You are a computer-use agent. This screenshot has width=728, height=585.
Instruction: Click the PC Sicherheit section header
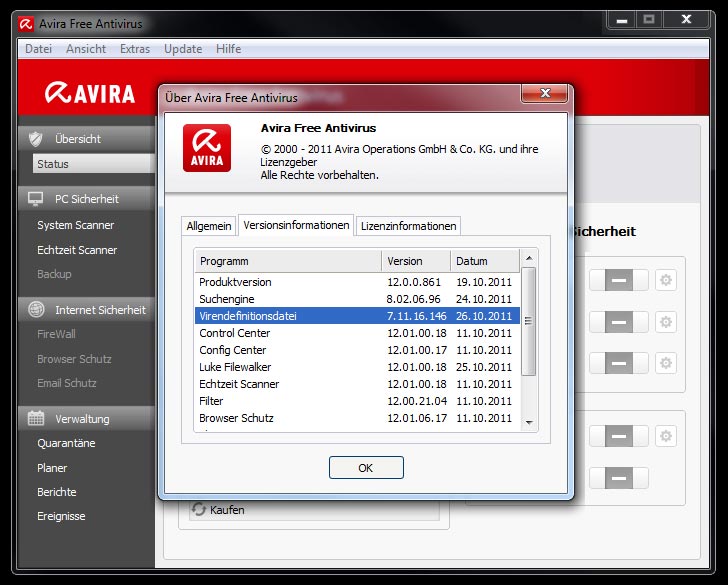[86, 199]
